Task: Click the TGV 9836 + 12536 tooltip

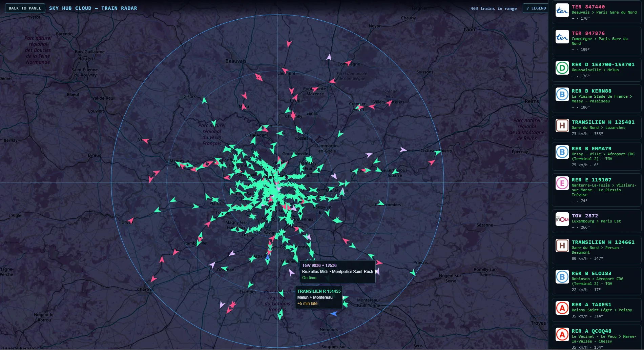Action: [x=338, y=271]
